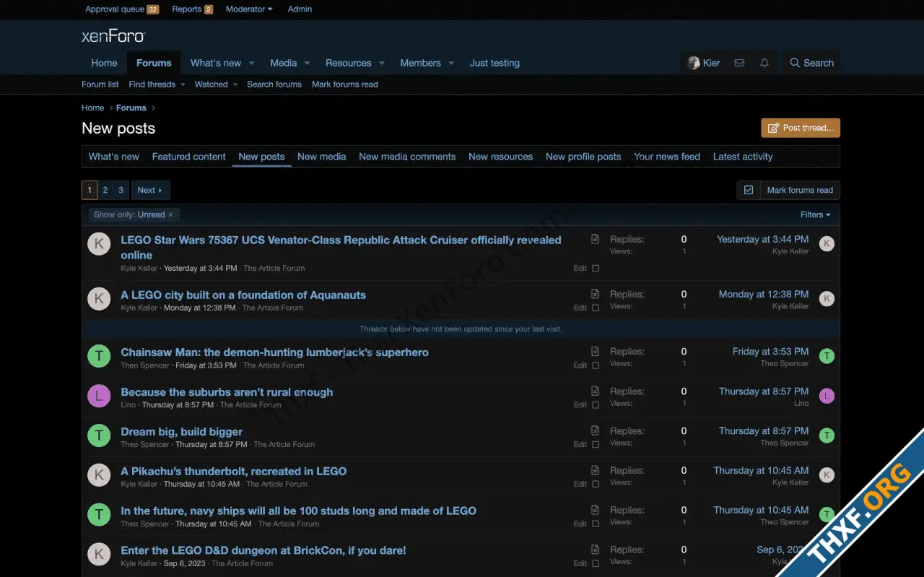Click Kyle Keller's avatar beside the Venator thread
The width and height of the screenshot is (924, 577).
pos(99,243)
